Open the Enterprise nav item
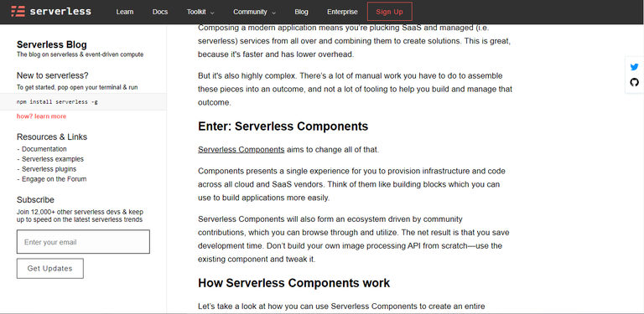644x314 pixels. pos(342,12)
